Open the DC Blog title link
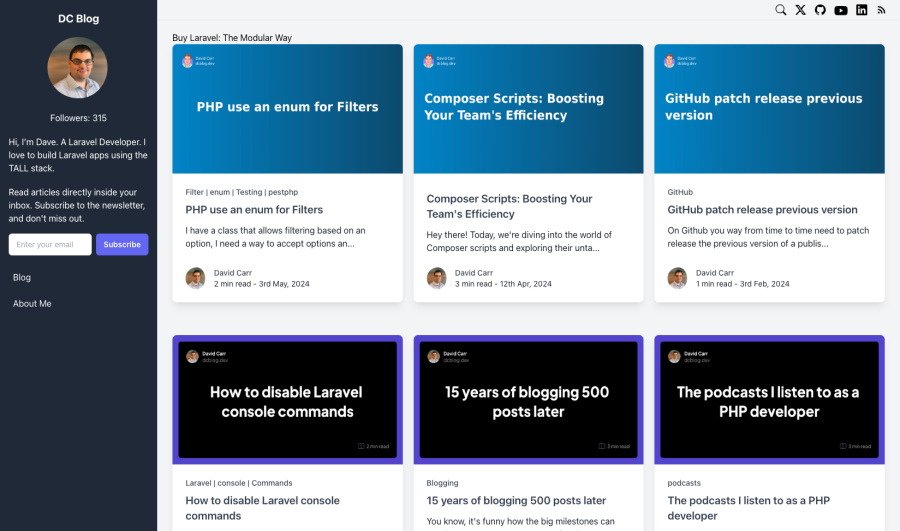Image resolution: width=900 pixels, height=531 pixels. (x=78, y=18)
